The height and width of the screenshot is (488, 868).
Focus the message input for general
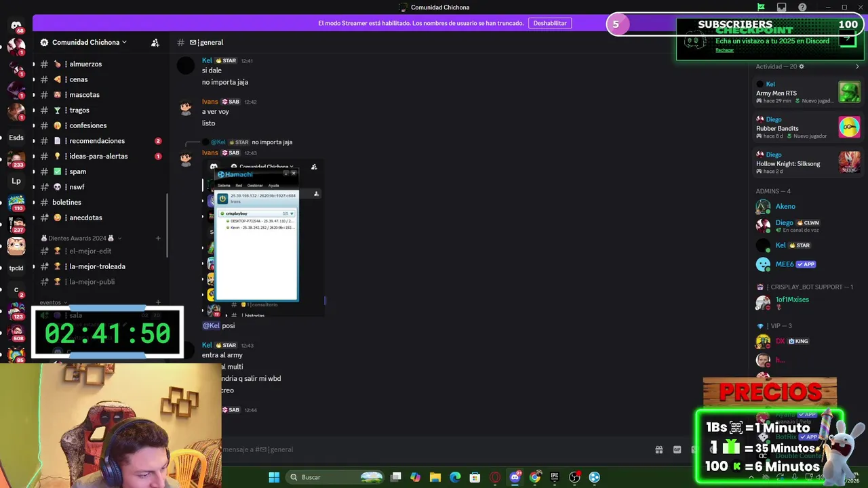click(434, 449)
